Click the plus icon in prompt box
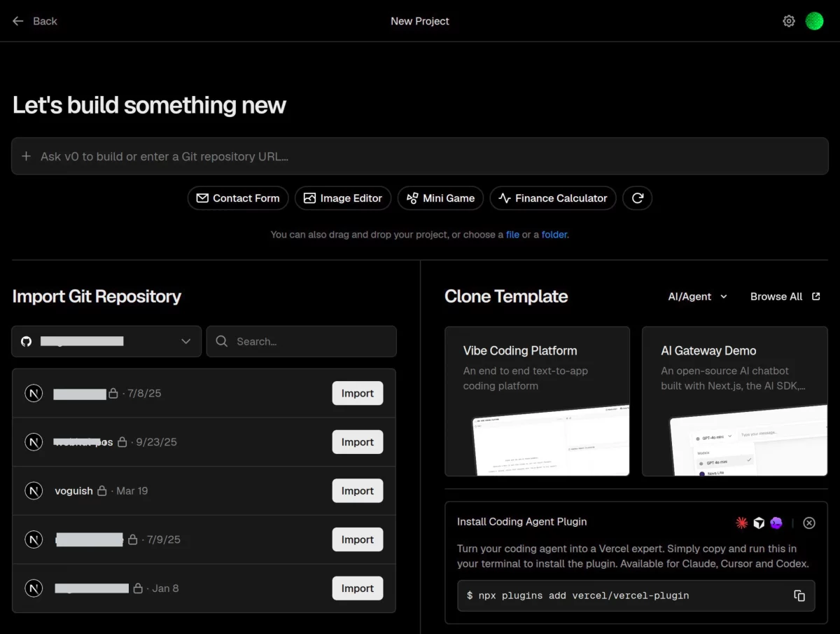The height and width of the screenshot is (634, 840). click(x=26, y=156)
